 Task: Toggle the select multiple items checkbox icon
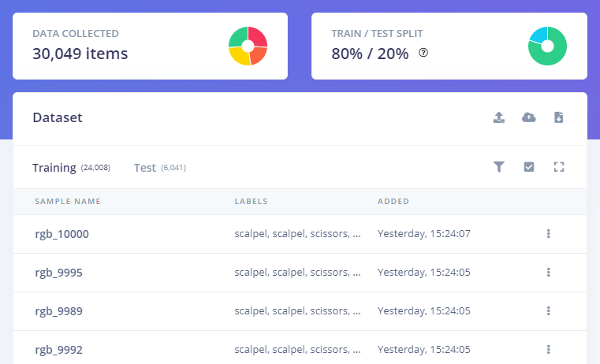tap(529, 167)
